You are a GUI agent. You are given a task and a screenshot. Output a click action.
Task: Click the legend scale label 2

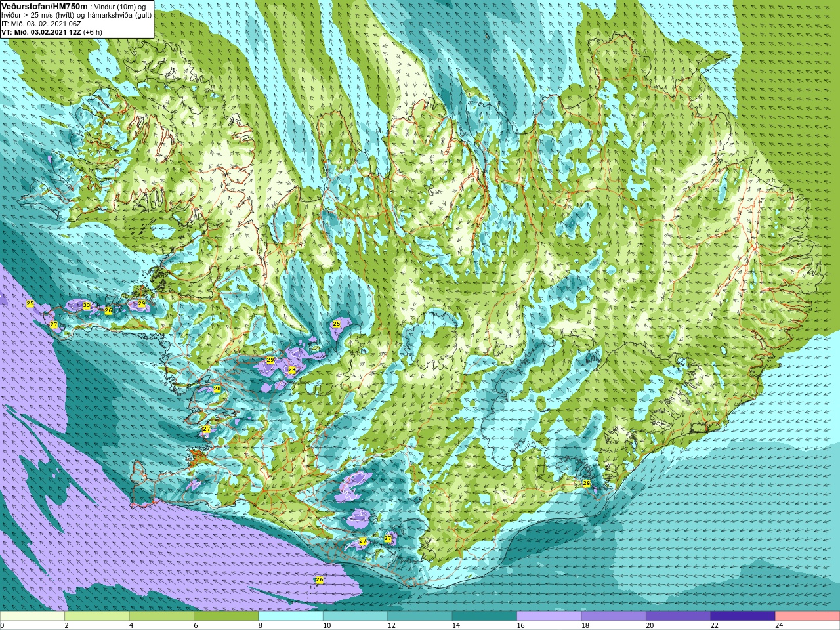click(x=66, y=625)
